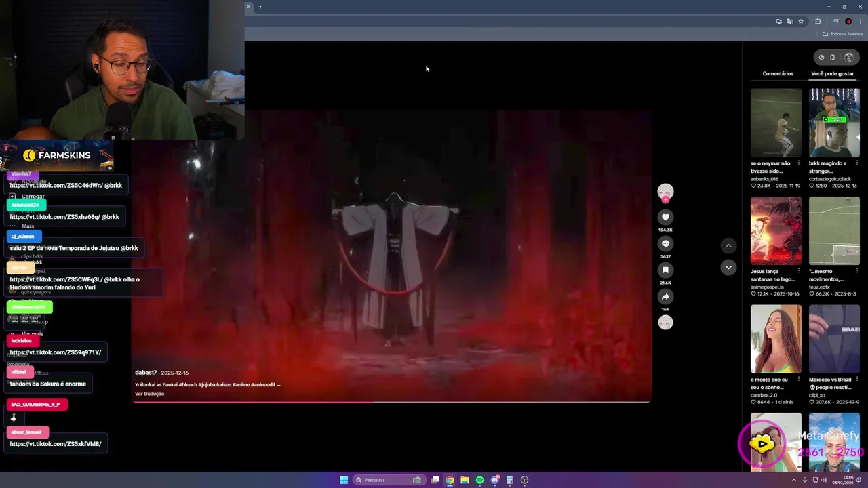Open comments via the speech bubble icon
Image resolution: width=868 pixels, height=488 pixels.
[665, 243]
